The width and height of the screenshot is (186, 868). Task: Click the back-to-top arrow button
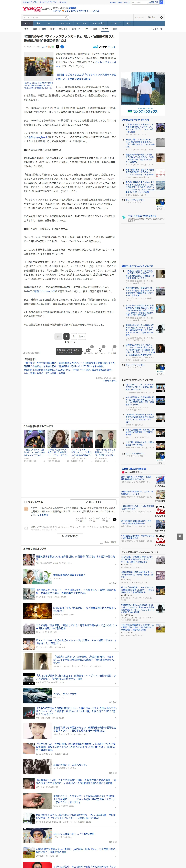(180, 536)
